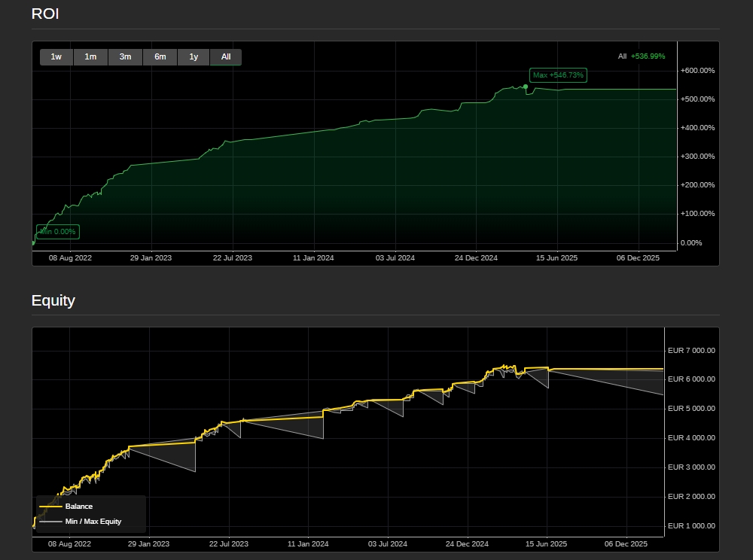
Task: Click 15 Jun 2025 on Equity date axis
Action: click(546, 543)
